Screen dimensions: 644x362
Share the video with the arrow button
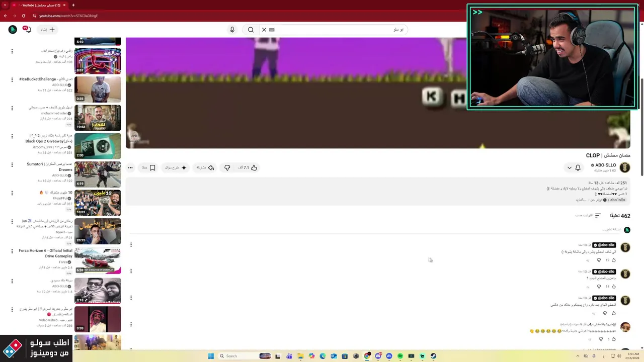(x=205, y=167)
